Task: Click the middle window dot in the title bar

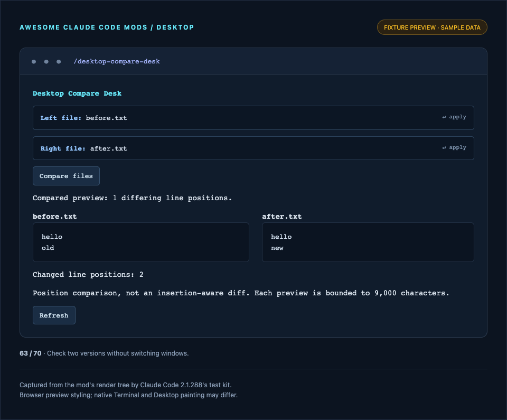Action: 46,61
